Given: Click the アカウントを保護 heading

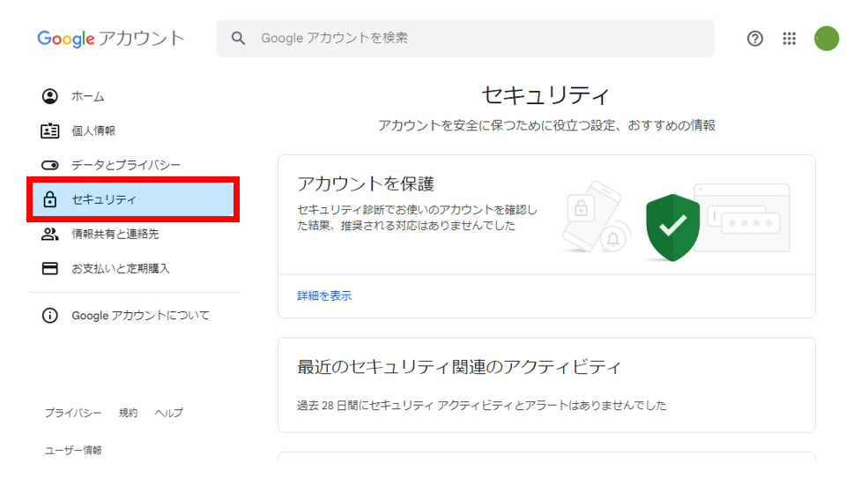Looking at the screenshot, I should pyautogui.click(x=366, y=184).
